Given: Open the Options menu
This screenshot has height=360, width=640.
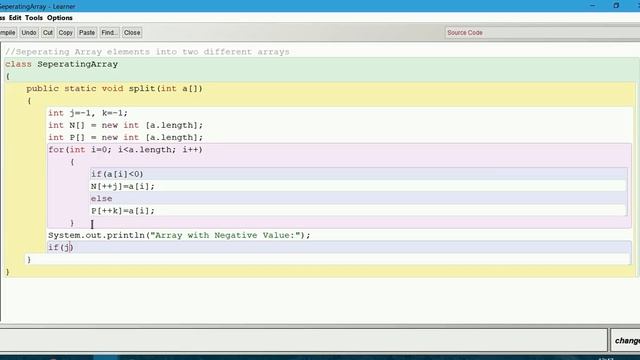Looking at the screenshot, I should coord(60,18).
